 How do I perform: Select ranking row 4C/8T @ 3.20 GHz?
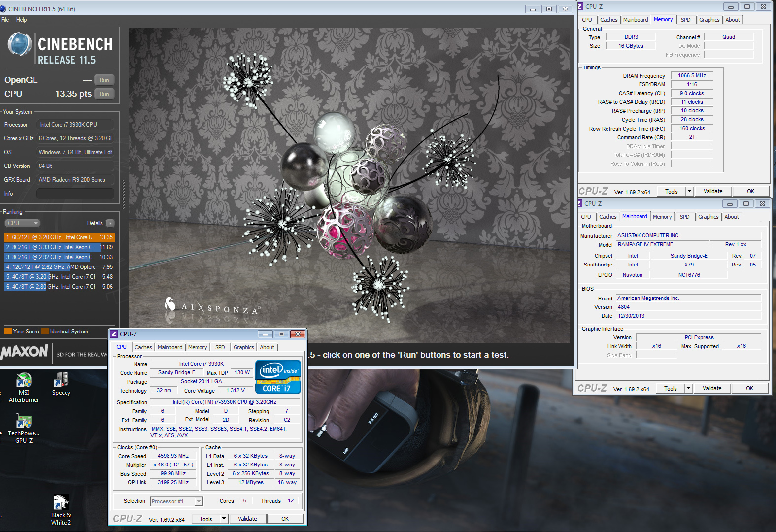[60, 277]
